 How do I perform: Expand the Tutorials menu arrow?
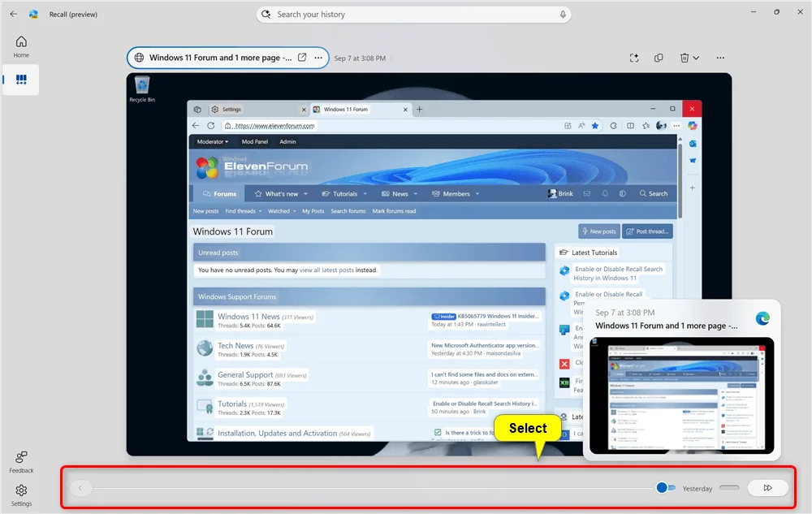pyautogui.click(x=365, y=193)
